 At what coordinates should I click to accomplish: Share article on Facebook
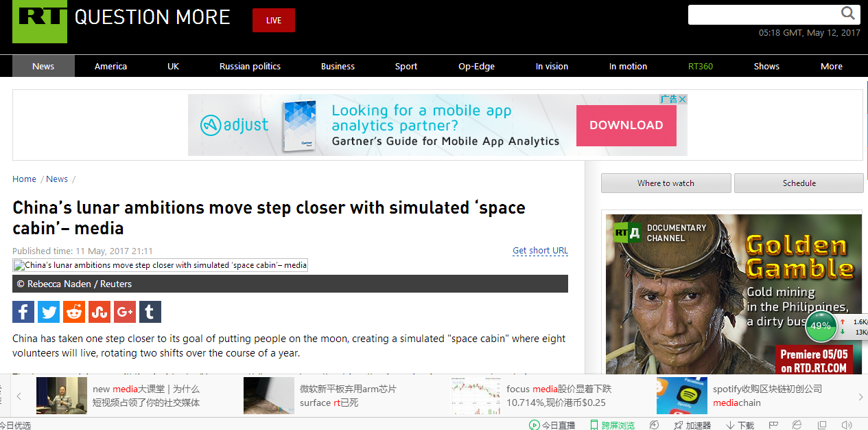click(x=23, y=312)
